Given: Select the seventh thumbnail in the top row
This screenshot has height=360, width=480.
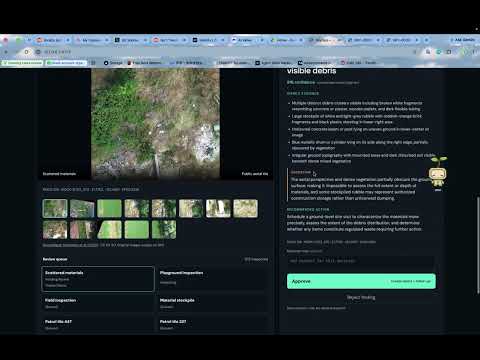Looking at the screenshot, I should [x=218, y=208].
